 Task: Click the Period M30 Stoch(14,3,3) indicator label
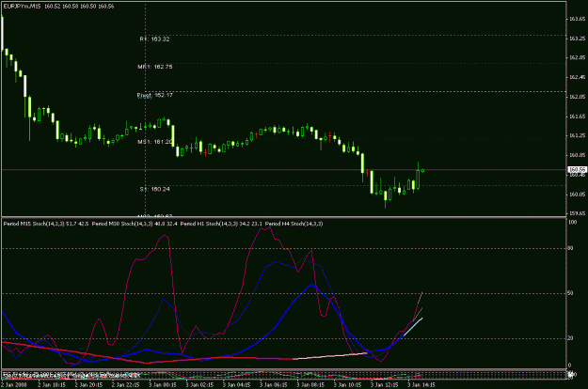coord(122,224)
